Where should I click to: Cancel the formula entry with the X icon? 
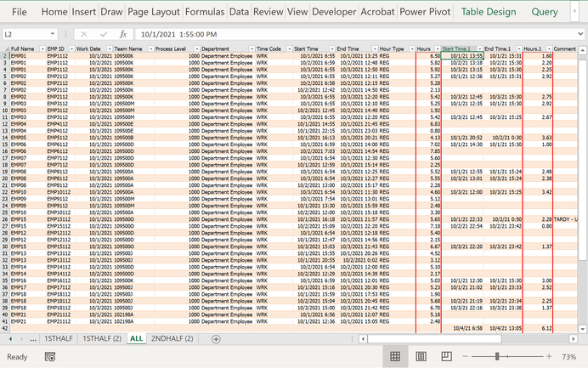coord(84,35)
